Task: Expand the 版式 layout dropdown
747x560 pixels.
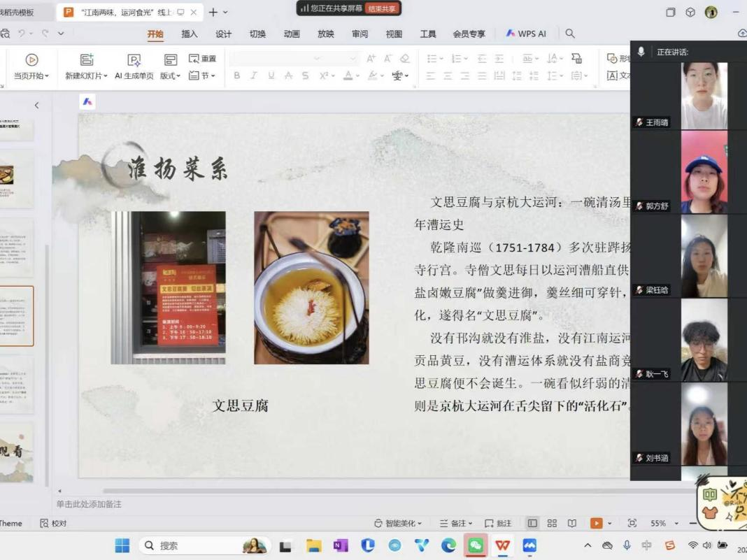Action: tap(171, 76)
